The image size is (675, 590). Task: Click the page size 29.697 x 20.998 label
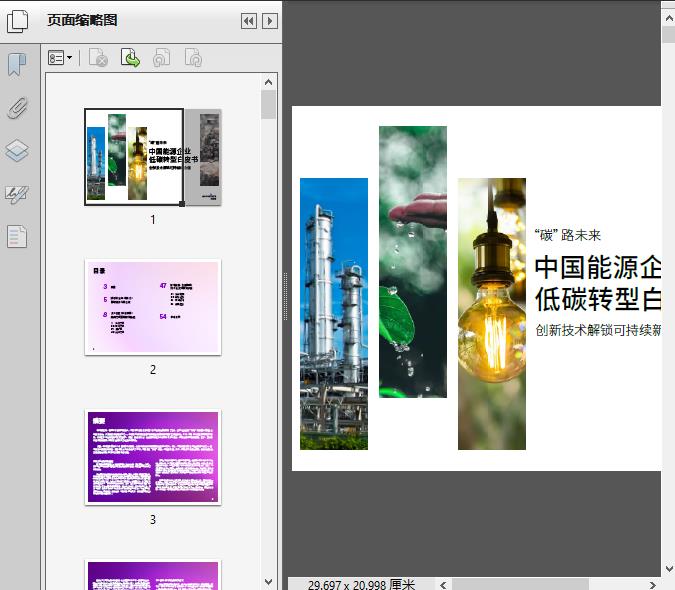pos(361,585)
